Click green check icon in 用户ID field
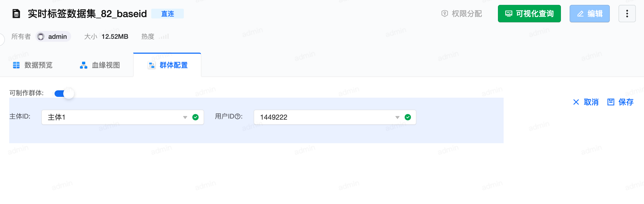The width and height of the screenshot is (644, 204). 408,117
